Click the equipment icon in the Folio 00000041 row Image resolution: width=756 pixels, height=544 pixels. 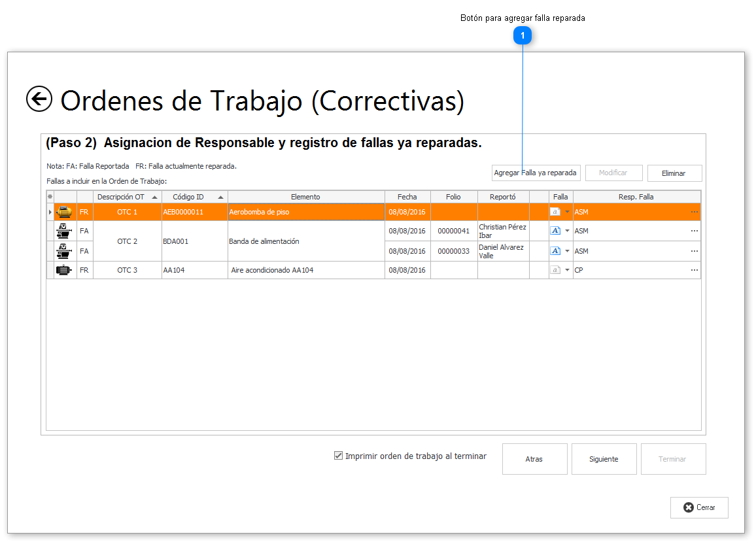coord(64,231)
